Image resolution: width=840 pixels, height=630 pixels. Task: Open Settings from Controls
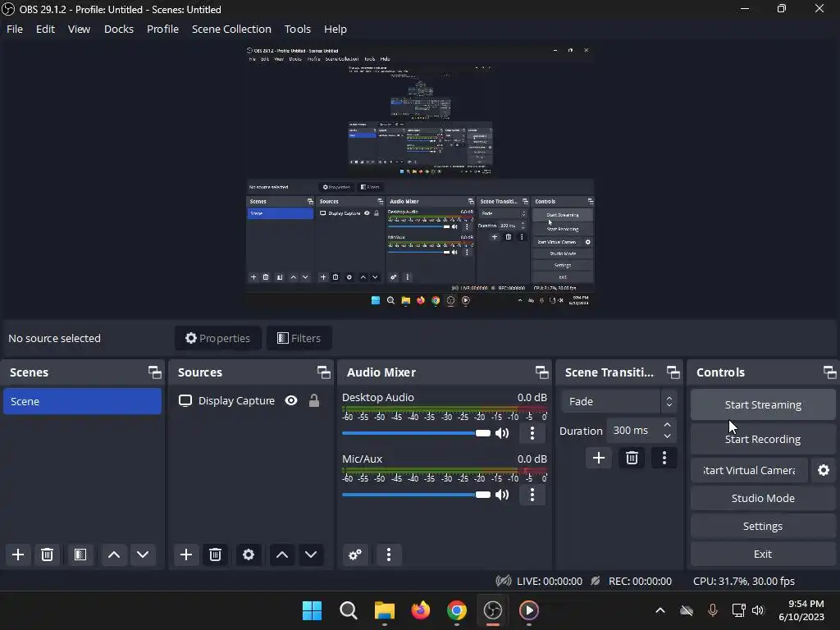763,526
